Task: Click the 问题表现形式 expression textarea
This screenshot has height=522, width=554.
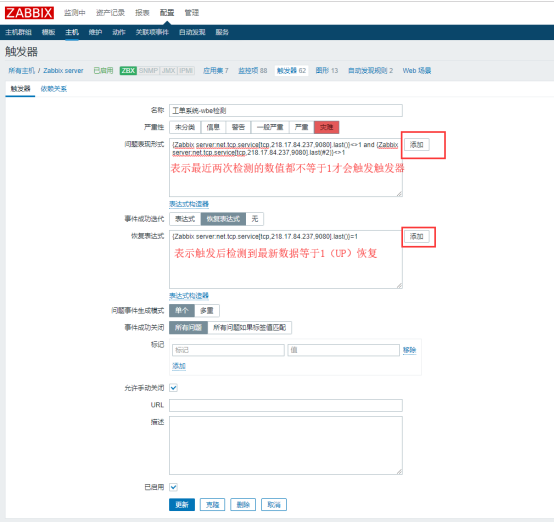Action: (x=286, y=168)
